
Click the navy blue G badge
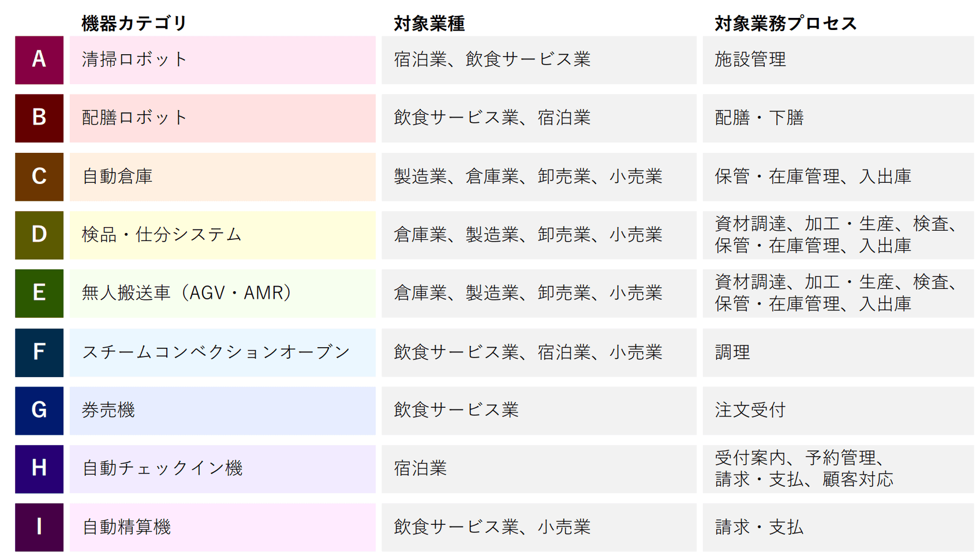tap(39, 411)
